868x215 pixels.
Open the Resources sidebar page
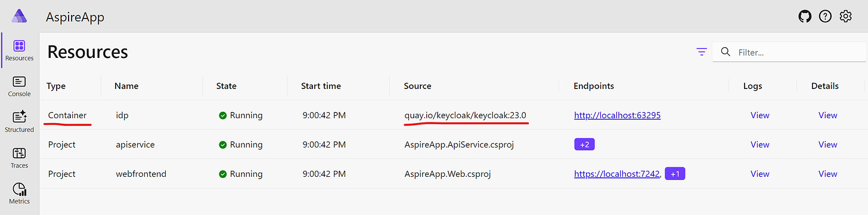(x=19, y=51)
